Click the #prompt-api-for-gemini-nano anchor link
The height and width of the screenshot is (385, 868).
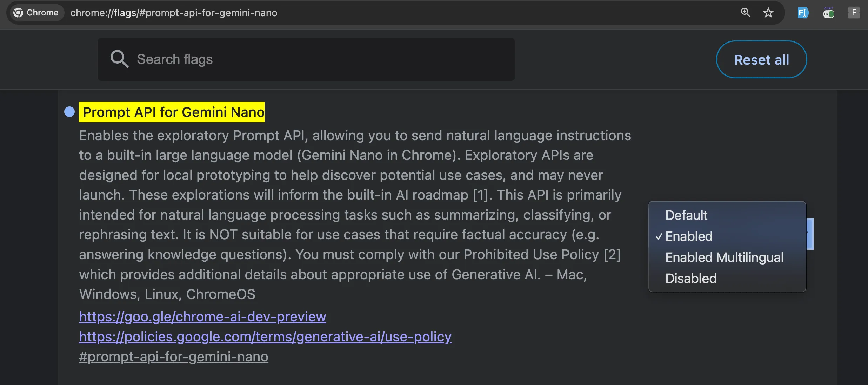pyautogui.click(x=173, y=357)
